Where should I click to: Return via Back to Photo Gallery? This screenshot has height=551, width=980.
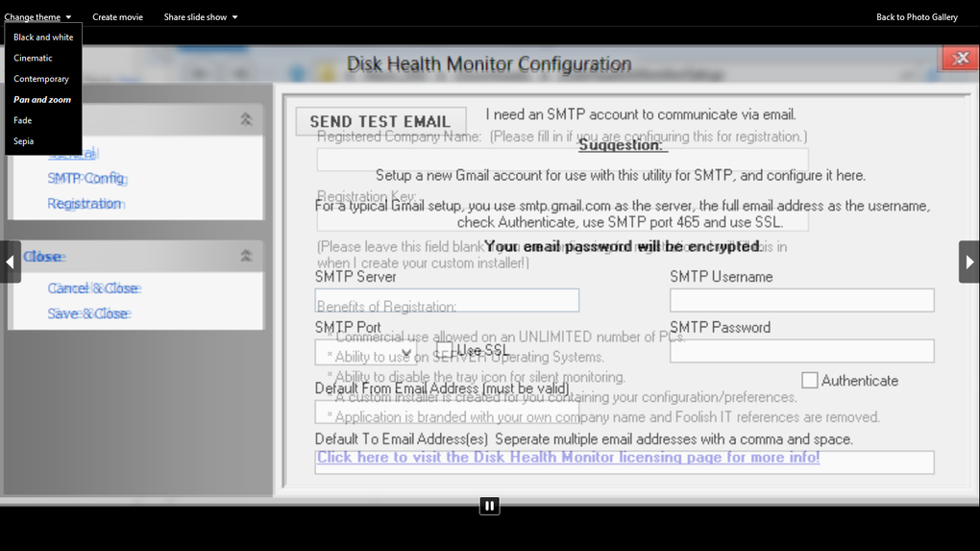(917, 17)
